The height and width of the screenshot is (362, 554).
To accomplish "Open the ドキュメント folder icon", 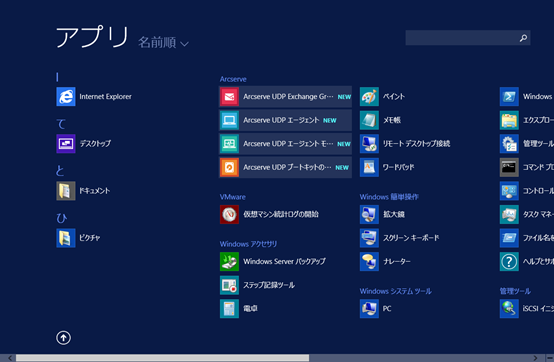I will pyautogui.click(x=66, y=191).
